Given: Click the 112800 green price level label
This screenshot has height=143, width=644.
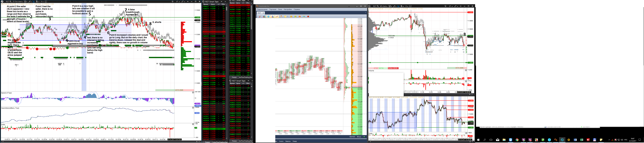Looking at the screenshot, I should [470, 63].
